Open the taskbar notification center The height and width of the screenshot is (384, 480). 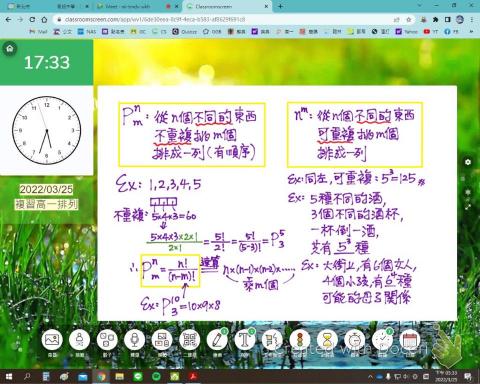click(468, 377)
